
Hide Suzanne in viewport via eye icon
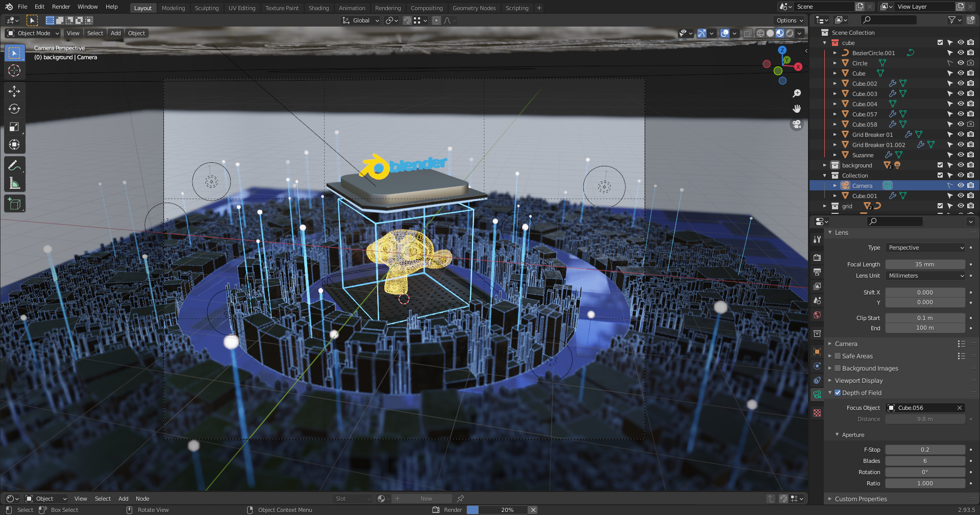(x=961, y=155)
